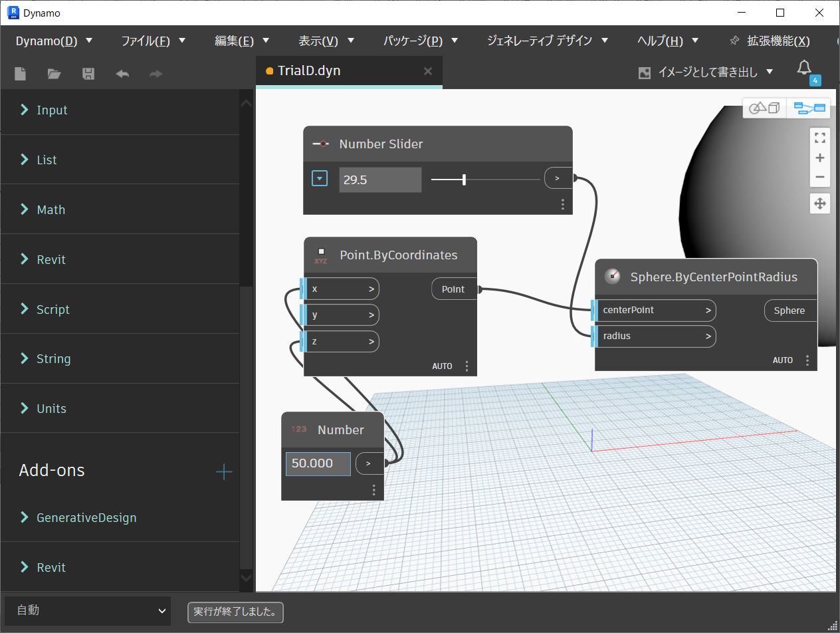Viewport: 840px width, 633px height.
Task: Close the TrialD.dyn tab
Action: coord(428,71)
